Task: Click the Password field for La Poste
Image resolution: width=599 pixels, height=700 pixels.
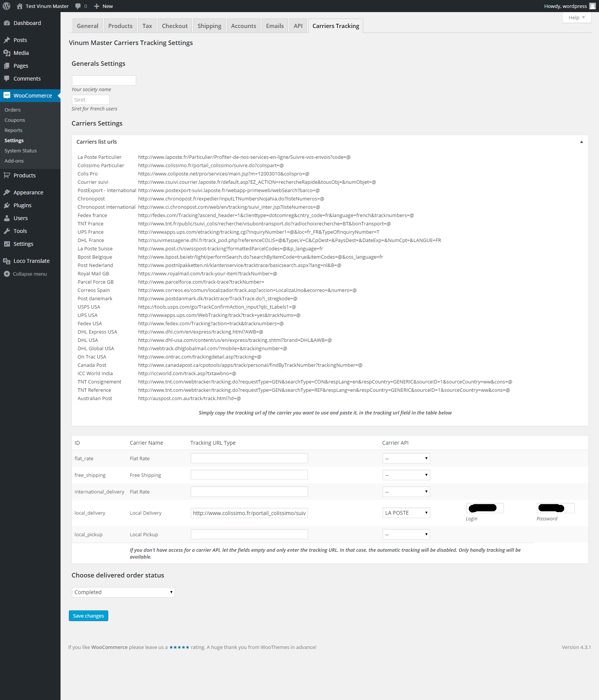Action: pos(556,508)
